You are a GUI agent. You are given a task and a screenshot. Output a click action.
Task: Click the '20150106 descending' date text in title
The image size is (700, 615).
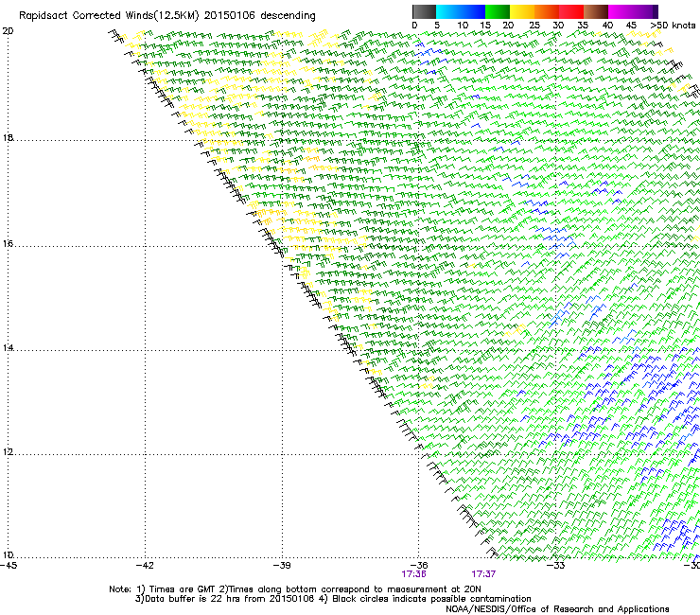[260, 16]
